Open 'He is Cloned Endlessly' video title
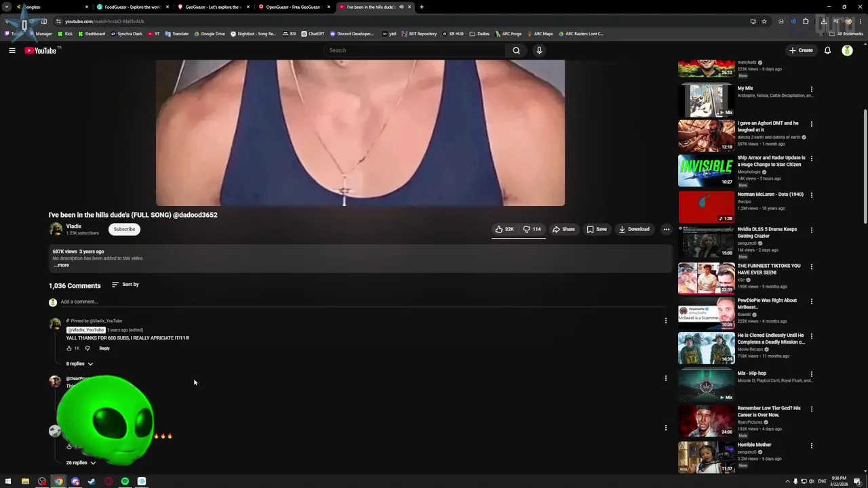The image size is (868, 488). [x=771, y=339]
